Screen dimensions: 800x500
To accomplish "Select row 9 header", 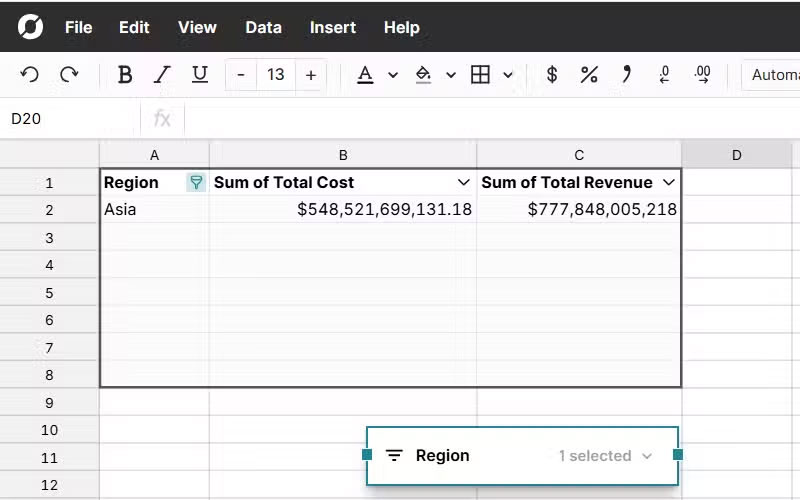I will (49, 403).
